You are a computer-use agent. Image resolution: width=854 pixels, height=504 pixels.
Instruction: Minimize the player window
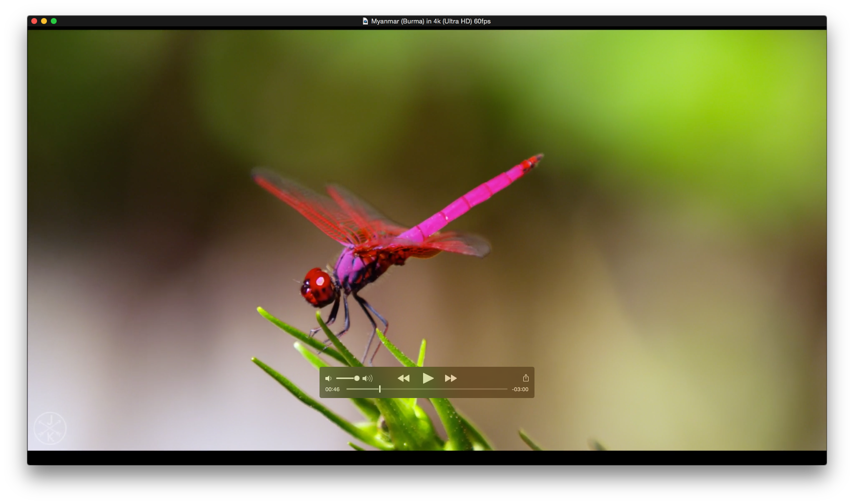click(x=44, y=21)
